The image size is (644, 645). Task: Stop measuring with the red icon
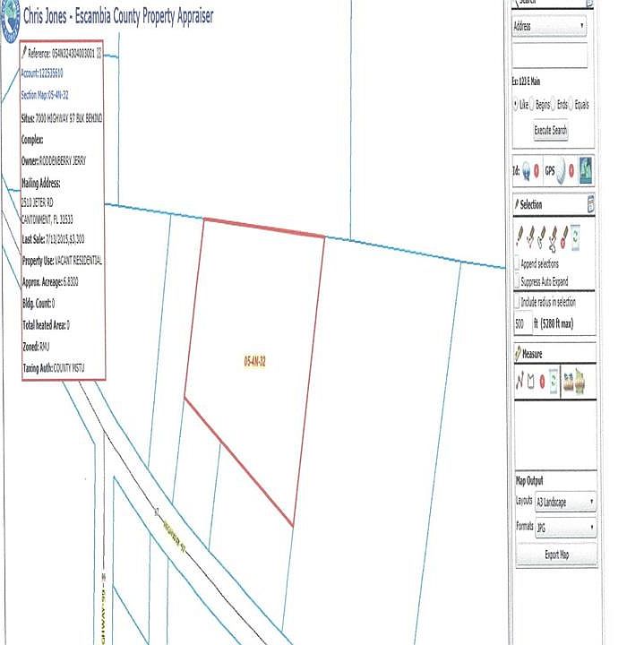click(x=542, y=382)
